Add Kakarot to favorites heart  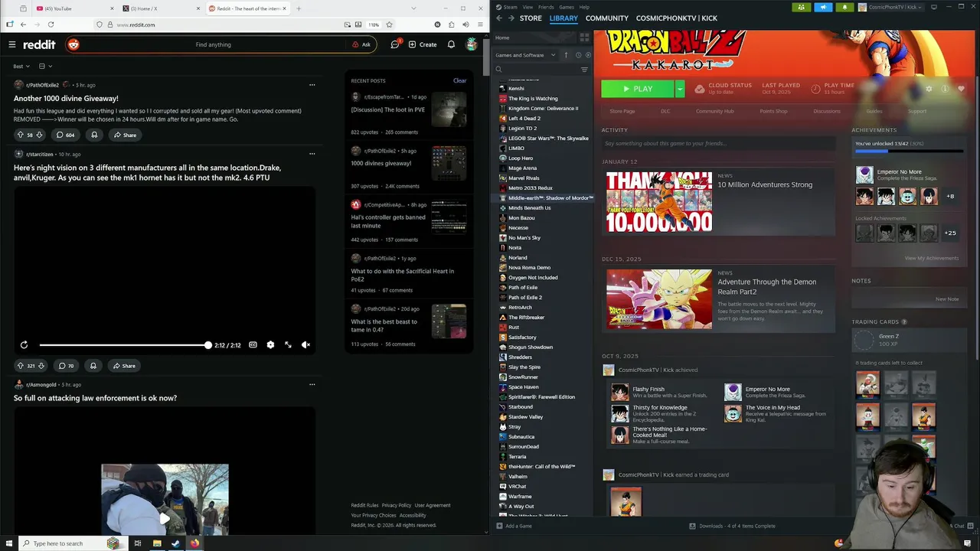[961, 89]
